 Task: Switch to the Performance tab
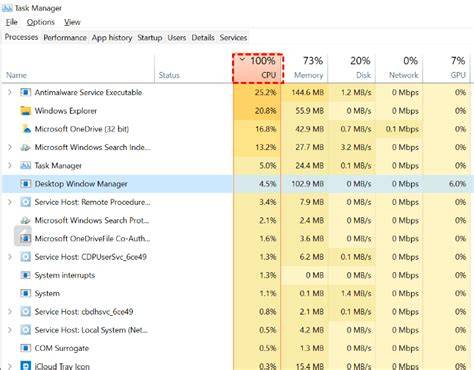tap(65, 38)
